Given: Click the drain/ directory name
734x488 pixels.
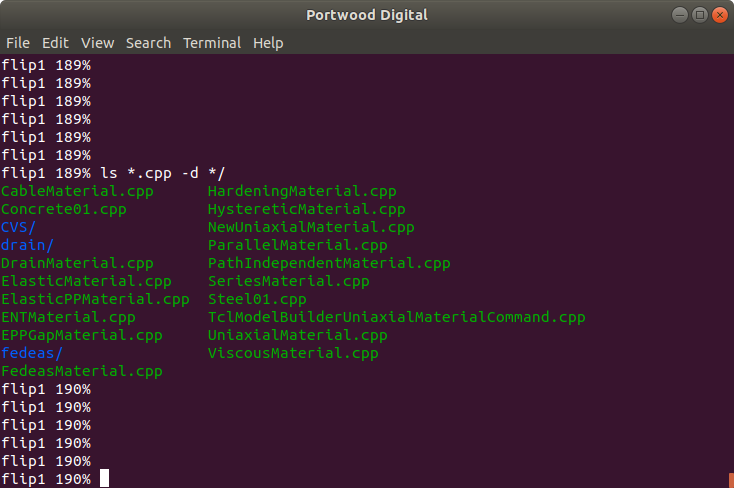Looking at the screenshot, I should [x=27, y=245].
